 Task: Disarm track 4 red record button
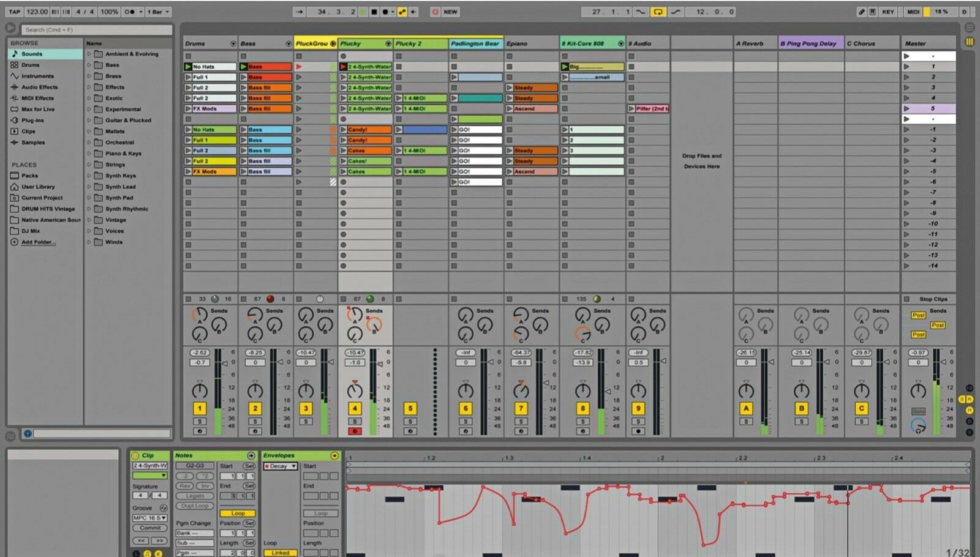coord(354,432)
